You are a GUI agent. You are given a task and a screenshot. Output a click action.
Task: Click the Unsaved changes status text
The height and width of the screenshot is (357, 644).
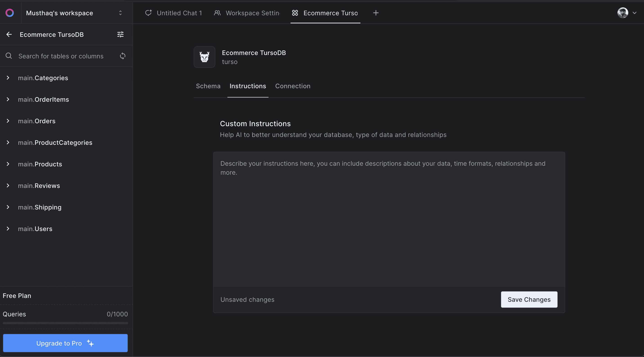[x=247, y=300]
